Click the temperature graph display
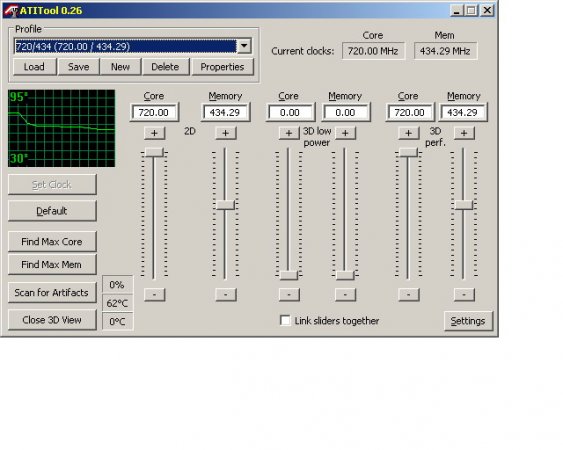 pos(61,129)
